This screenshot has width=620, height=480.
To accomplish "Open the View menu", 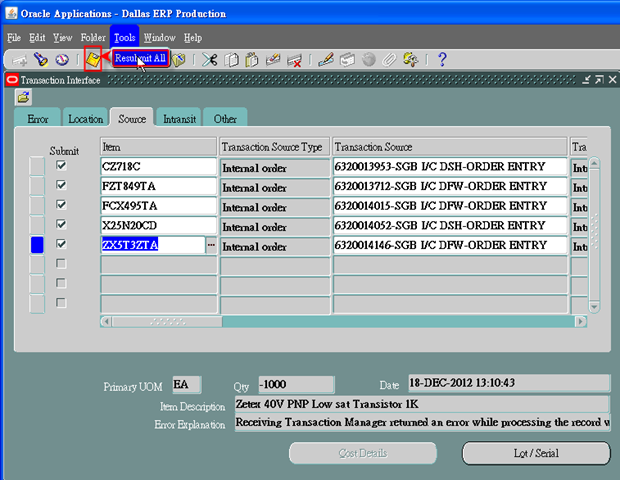I will pyautogui.click(x=62, y=38).
